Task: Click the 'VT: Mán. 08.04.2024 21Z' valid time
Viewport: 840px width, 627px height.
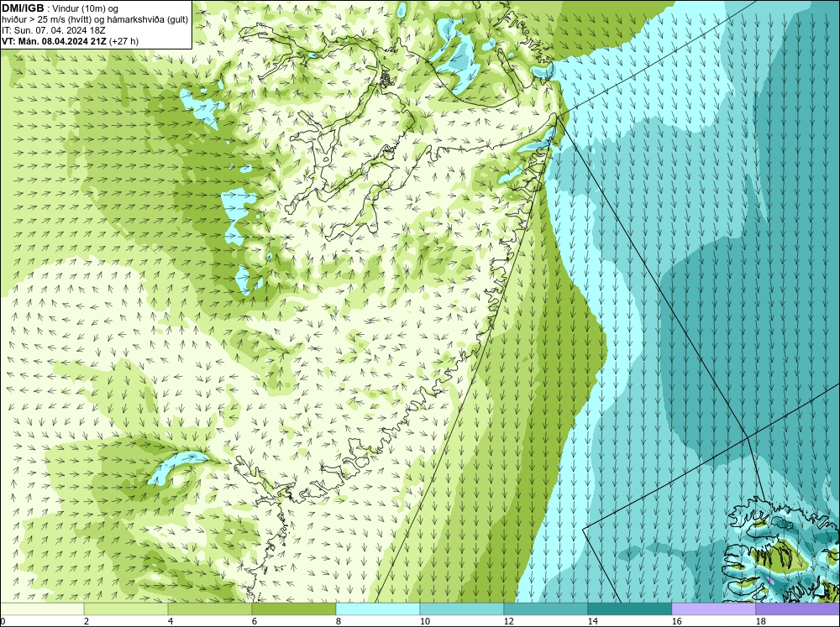Action: (54, 41)
